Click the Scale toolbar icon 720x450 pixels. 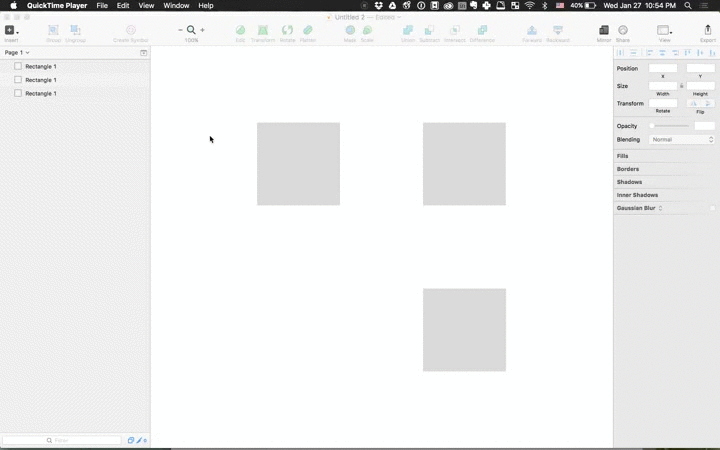tap(367, 30)
